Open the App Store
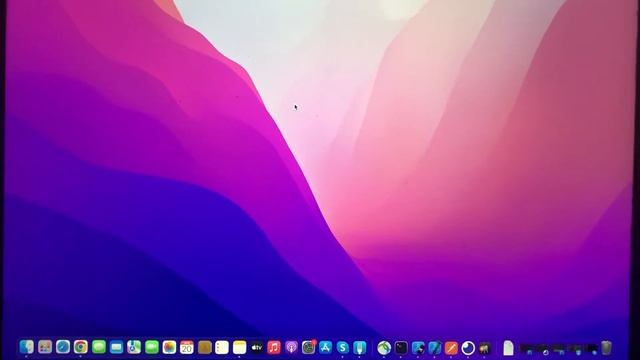Image resolution: width=640 pixels, height=360 pixels. [325, 347]
